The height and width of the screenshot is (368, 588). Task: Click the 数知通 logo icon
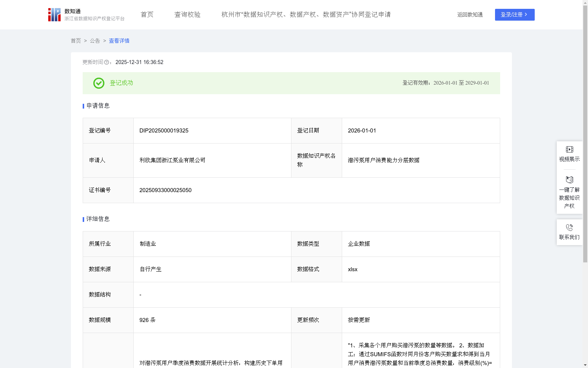pos(54,15)
